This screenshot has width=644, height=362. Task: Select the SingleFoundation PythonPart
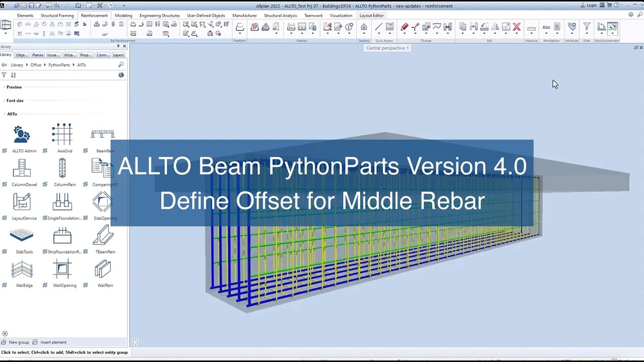click(62, 202)
